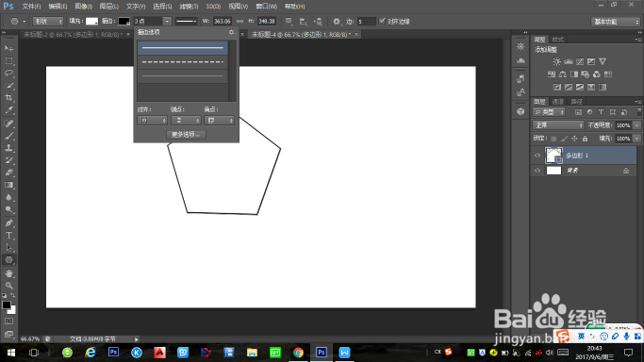Select the Dodge tool
The height and width of the screenshot is (362, 644).
coord(8,209)
